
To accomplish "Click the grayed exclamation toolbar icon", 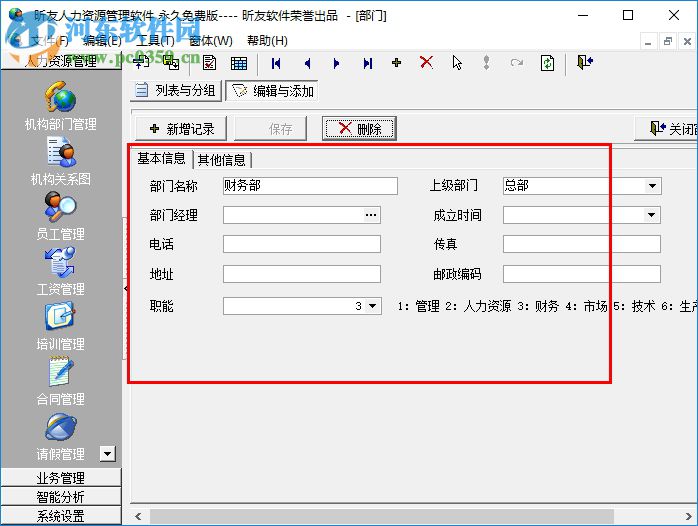I will pos(487,63).
